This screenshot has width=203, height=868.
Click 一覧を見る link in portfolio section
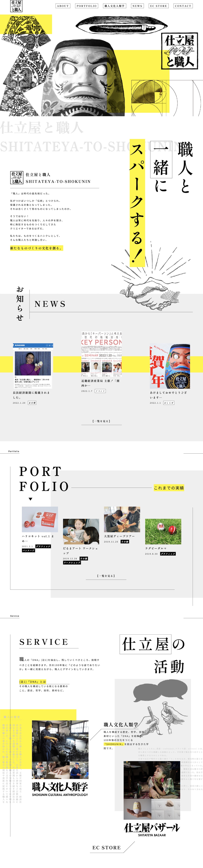pyautogui.click(x=106, y=576)
